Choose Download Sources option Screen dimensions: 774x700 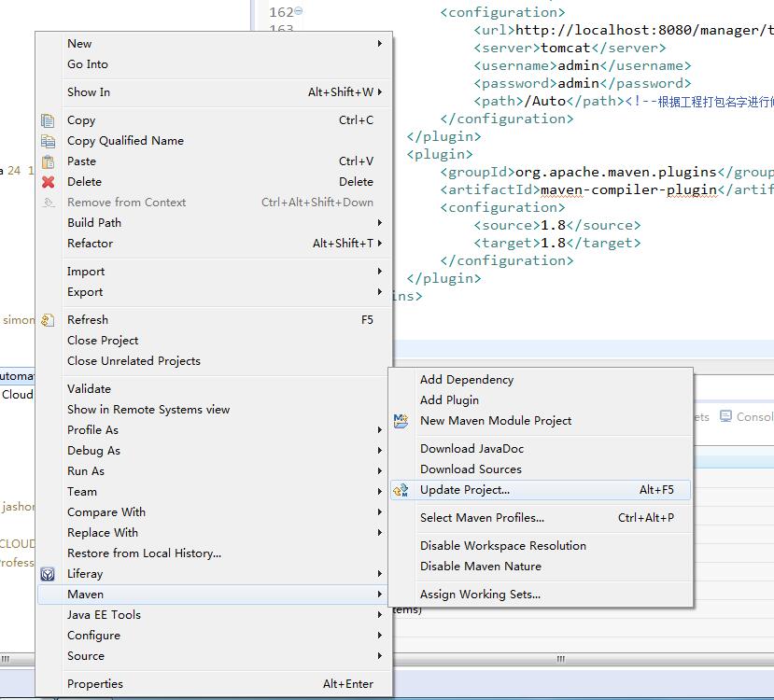541,469
